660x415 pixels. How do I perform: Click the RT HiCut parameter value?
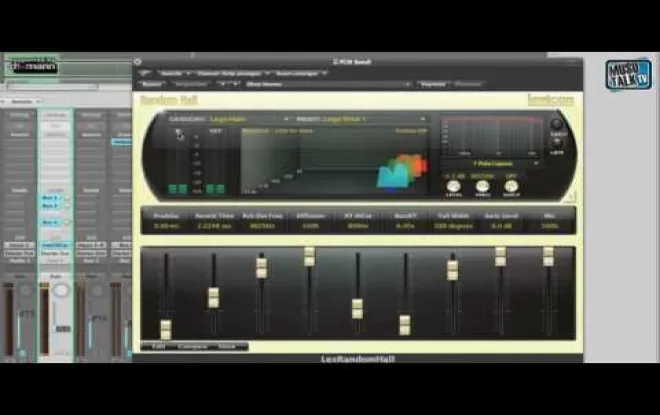pyautogui.click(x=358, y=226)
